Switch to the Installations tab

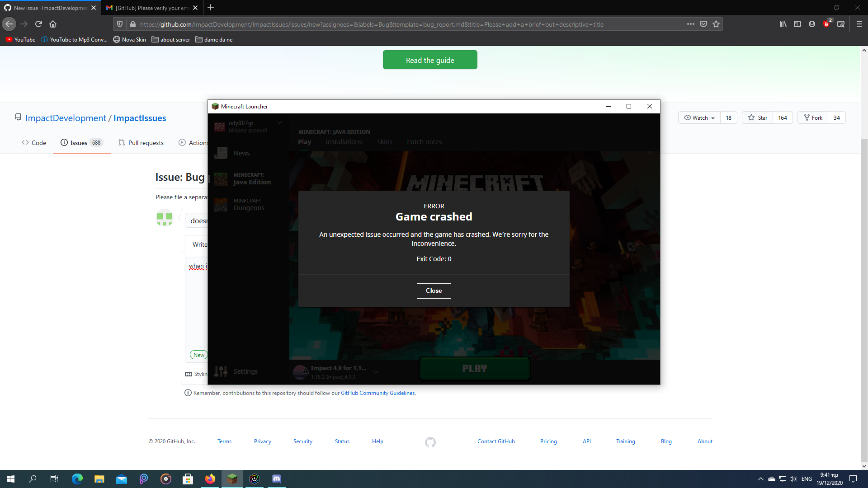click(344, 141)
